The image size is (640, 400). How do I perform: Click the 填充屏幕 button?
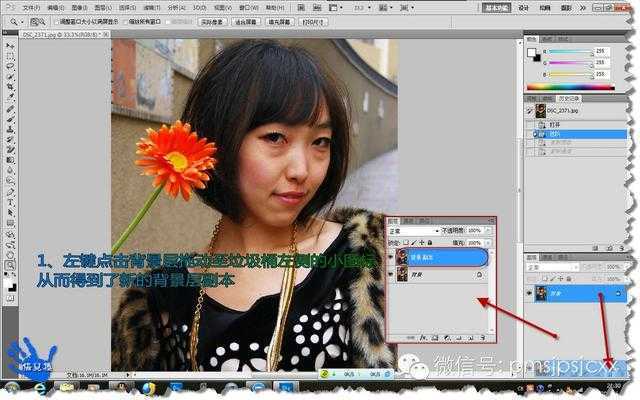[x=279, y=22]
